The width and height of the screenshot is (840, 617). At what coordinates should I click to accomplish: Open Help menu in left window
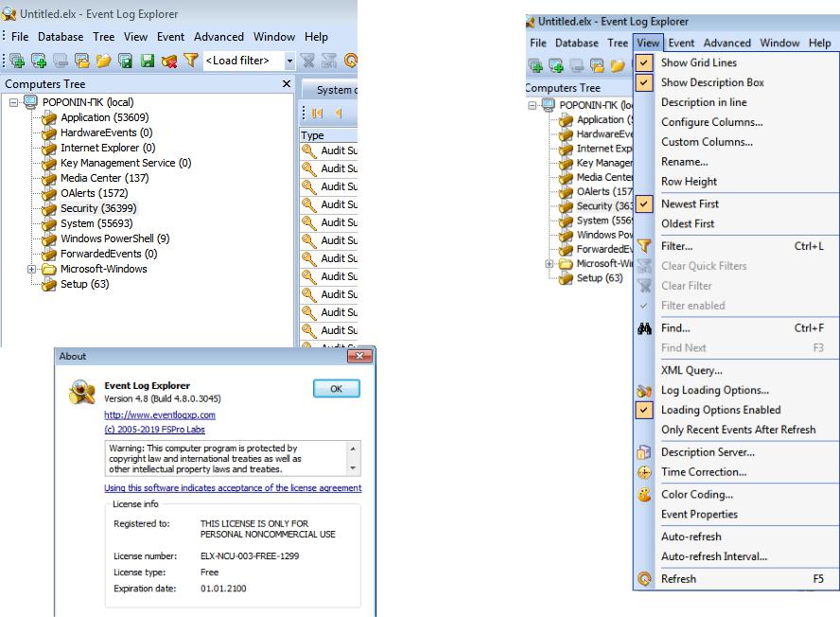316,37
